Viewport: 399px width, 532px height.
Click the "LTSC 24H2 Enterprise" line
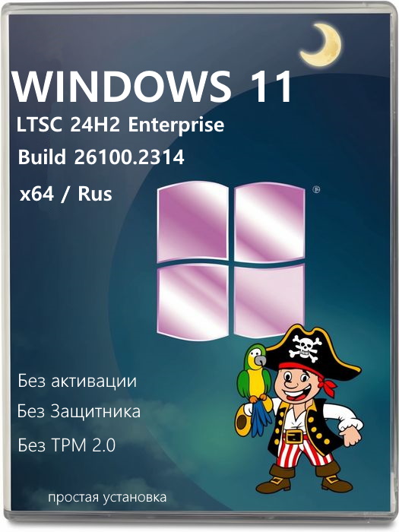coord(120,125)
